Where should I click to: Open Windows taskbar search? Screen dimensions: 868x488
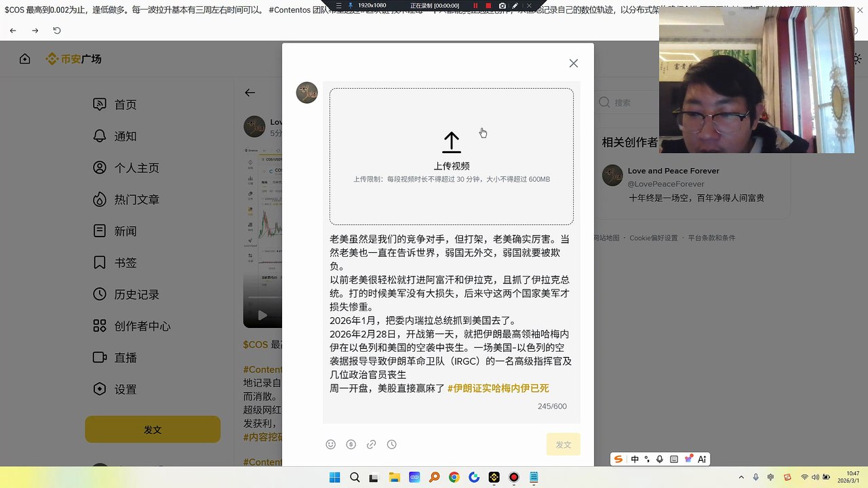(355, 478)
